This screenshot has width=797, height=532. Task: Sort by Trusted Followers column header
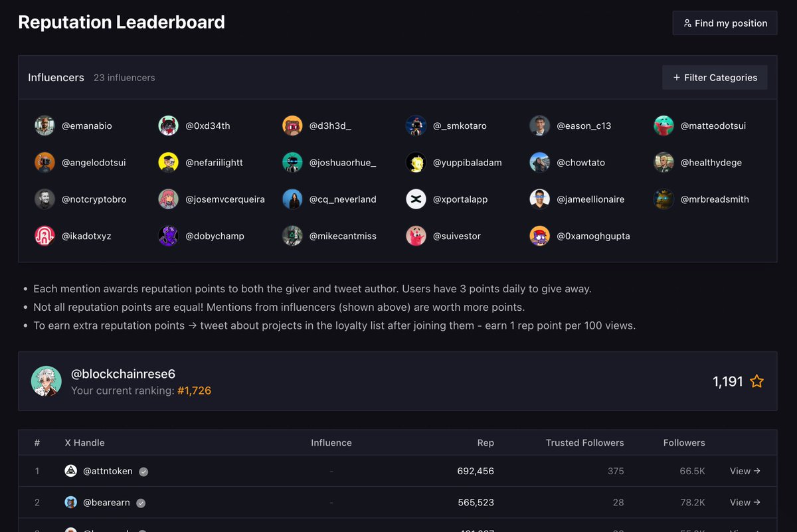585,443
